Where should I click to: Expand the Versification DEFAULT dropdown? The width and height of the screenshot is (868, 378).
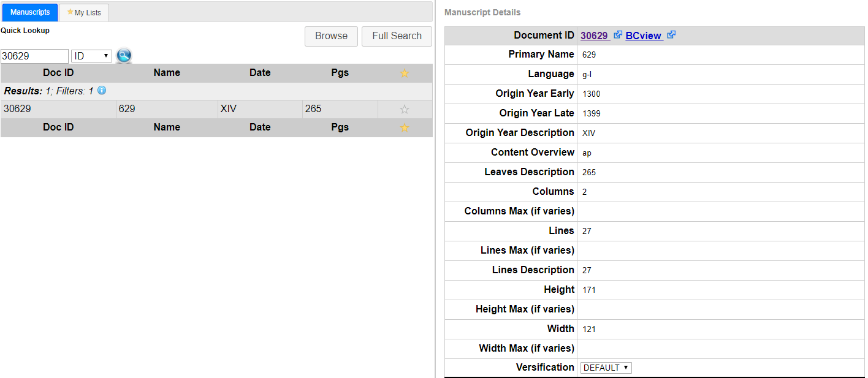606,368
